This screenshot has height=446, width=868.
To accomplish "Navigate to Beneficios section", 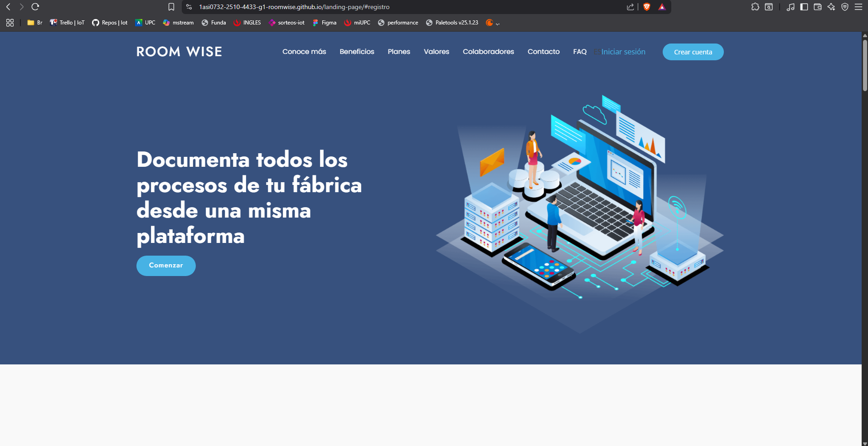I will click(357, 52).
